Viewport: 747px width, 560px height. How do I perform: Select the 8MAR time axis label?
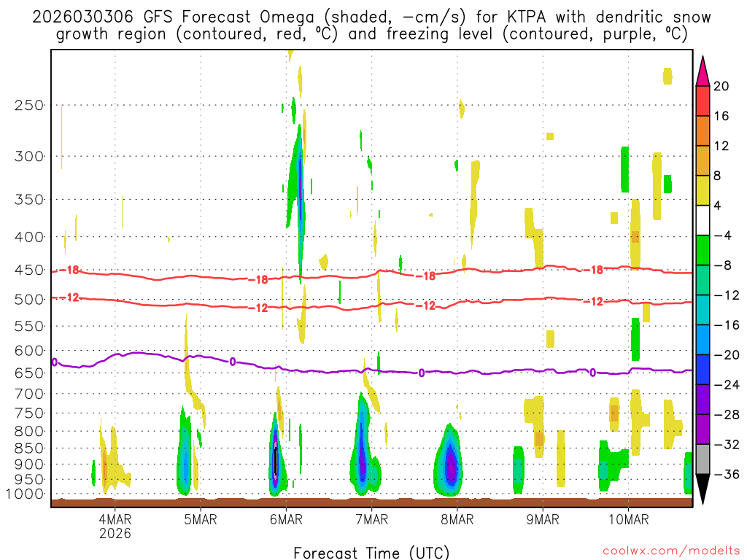point(457,519)
